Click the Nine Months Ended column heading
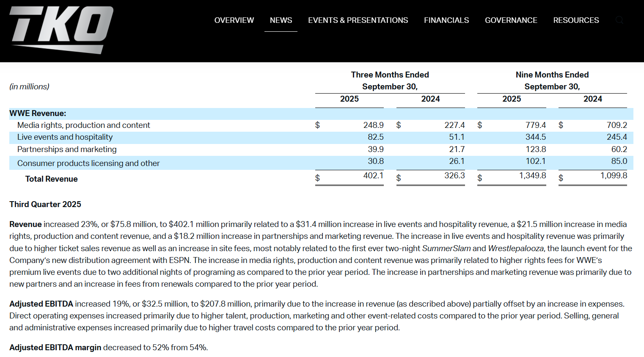Image resolution: width=644 pixels, height=357 pixels. [552, 75]
